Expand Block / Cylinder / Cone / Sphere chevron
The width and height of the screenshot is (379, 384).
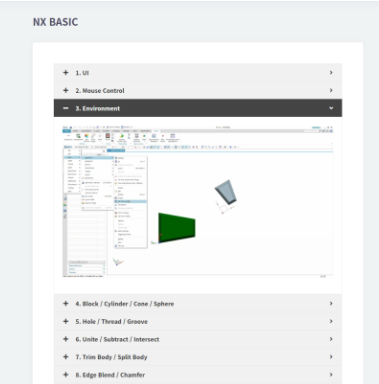(x=331, y=304)
